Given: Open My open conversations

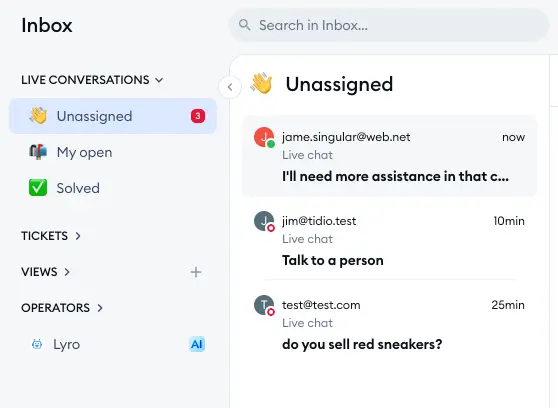Looking at the screenshot, I should [x=113, y=152].
